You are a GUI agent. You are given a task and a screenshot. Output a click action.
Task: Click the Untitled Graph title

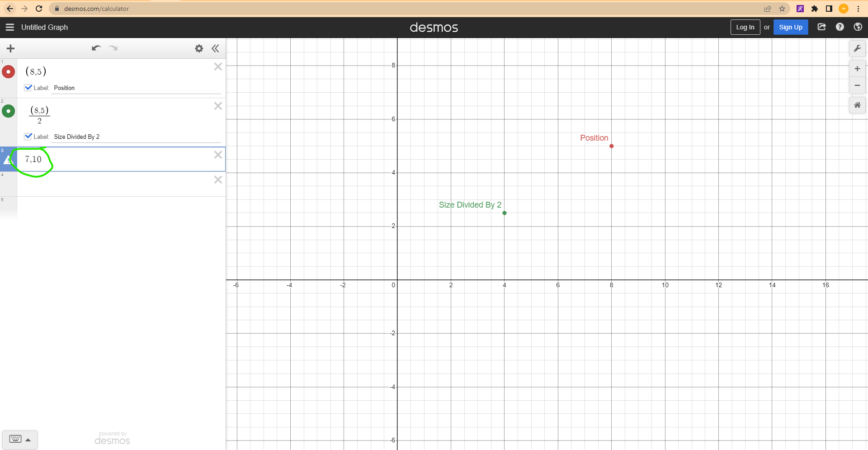(x=44, y=27)
